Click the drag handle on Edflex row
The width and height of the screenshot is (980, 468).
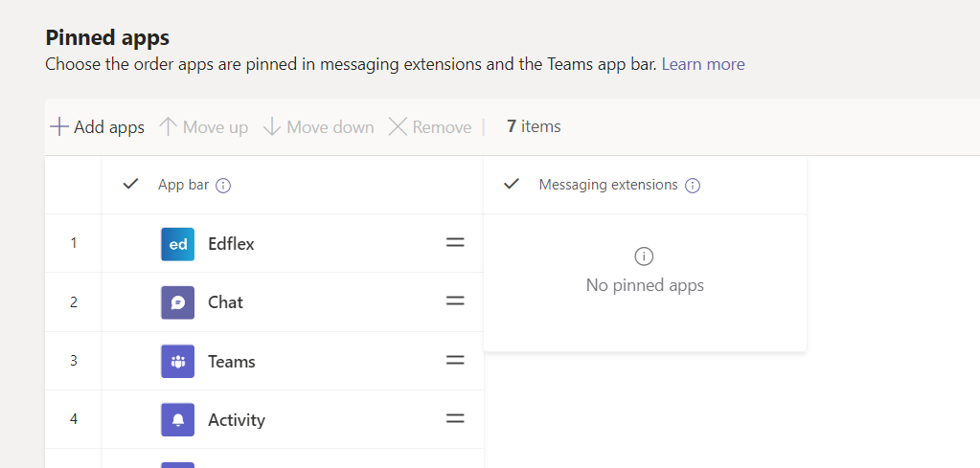click(455, 243)
